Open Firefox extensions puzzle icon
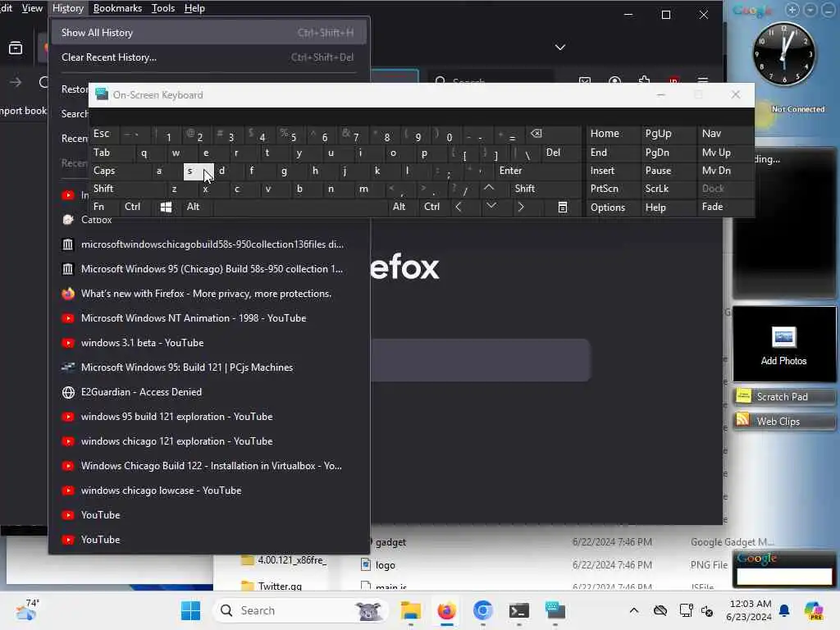Screen dimensions: 840x630 (x=645, y=80)
